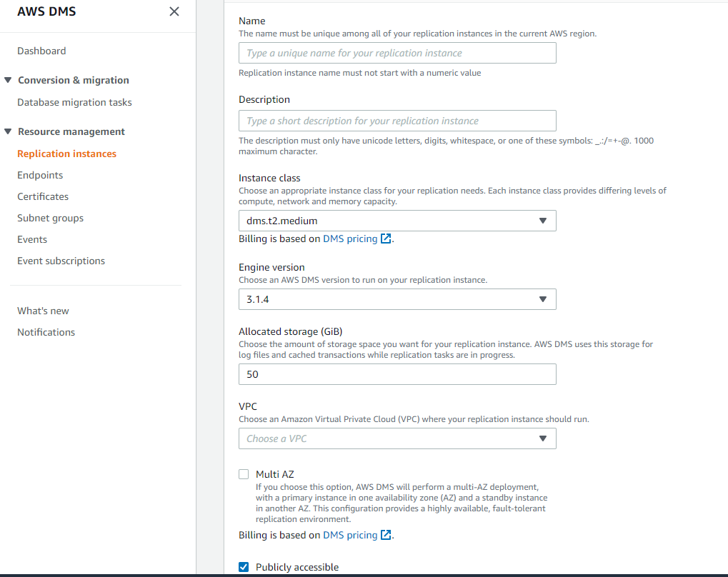Click the Allocated storage field

coord(397,374)
